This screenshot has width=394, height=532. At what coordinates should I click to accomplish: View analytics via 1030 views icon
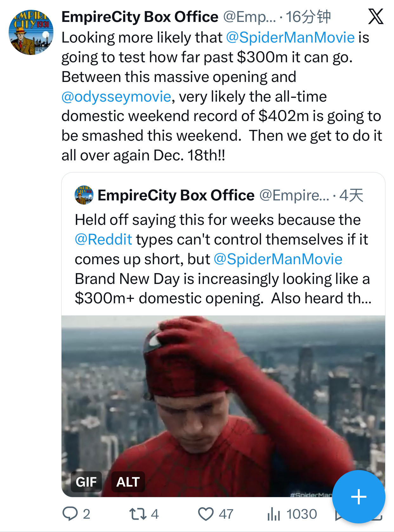pyautogui.click(x=274, y=514)
